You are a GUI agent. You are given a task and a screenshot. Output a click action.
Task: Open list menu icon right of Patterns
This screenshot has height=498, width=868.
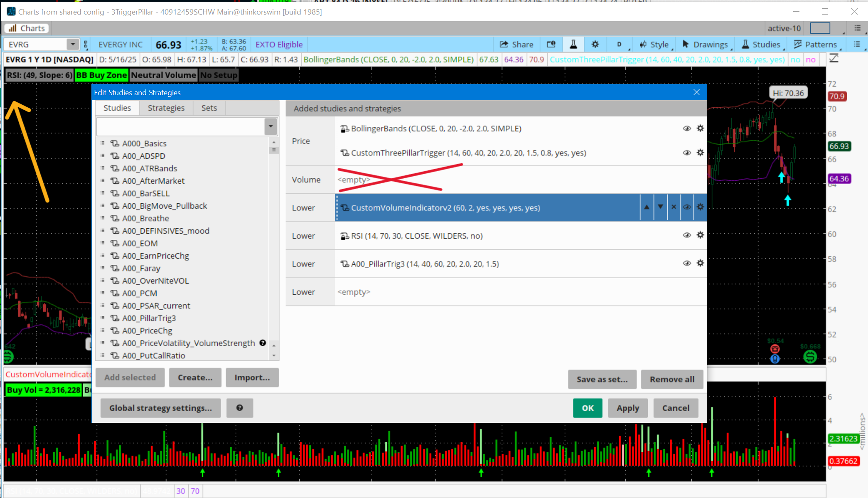(x=857, y=44)
